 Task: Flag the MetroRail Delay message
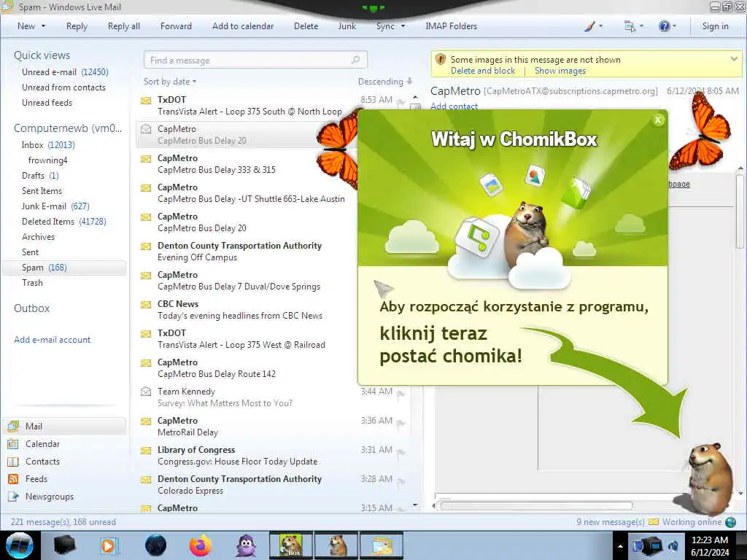click(x=400, y=424)
